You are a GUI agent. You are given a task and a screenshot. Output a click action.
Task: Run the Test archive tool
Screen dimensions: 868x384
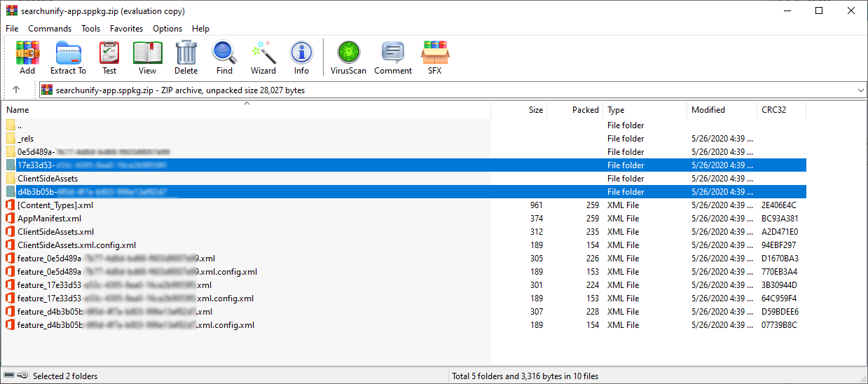coord(109,57)
